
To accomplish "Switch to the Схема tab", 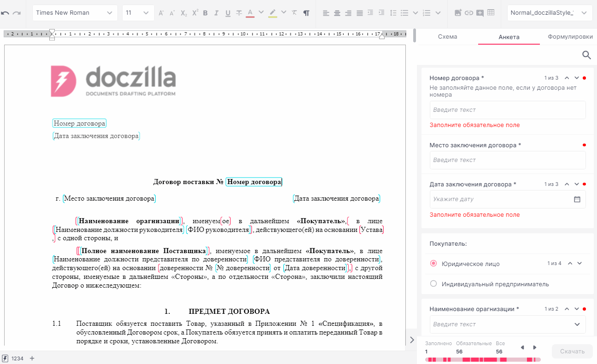I will 447,37.
